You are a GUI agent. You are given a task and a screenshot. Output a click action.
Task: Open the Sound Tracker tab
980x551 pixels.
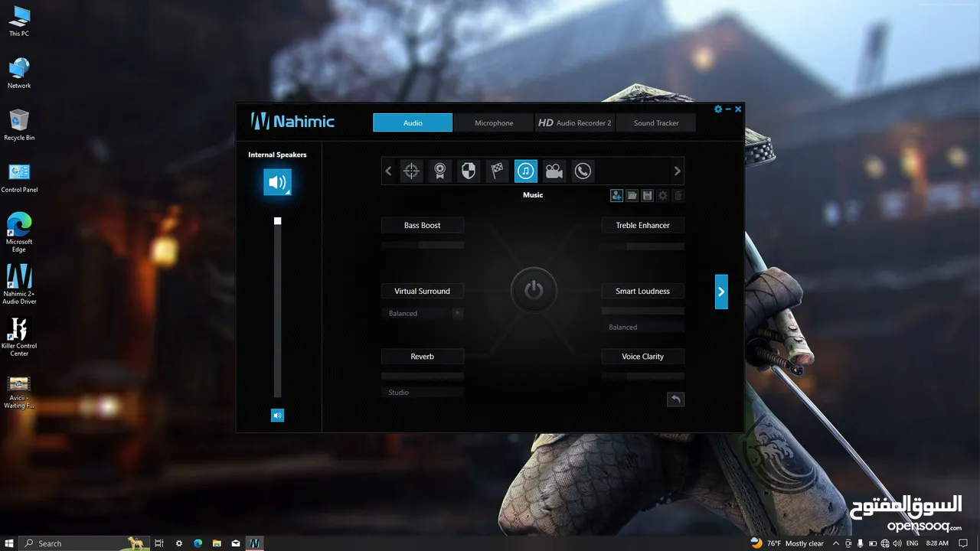pyautogui.click(x=656, y=122)
